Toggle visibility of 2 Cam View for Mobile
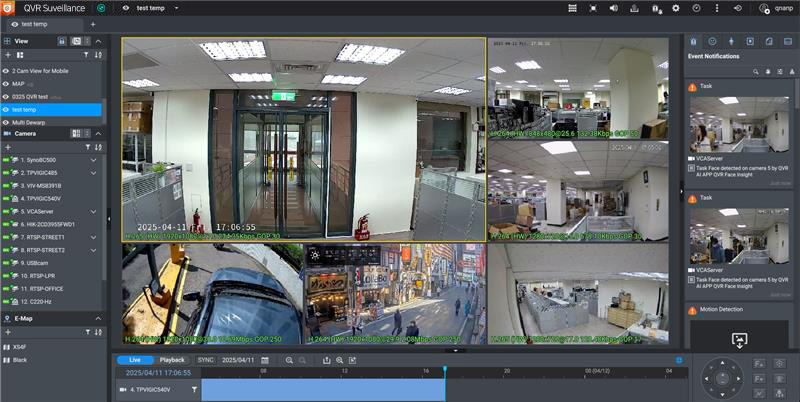This screenshot has height=402, width=800. click(6, 72)
